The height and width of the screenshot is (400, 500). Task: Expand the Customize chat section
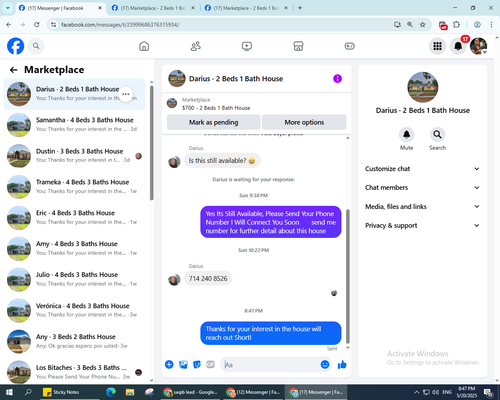click(x=422, y=169)
